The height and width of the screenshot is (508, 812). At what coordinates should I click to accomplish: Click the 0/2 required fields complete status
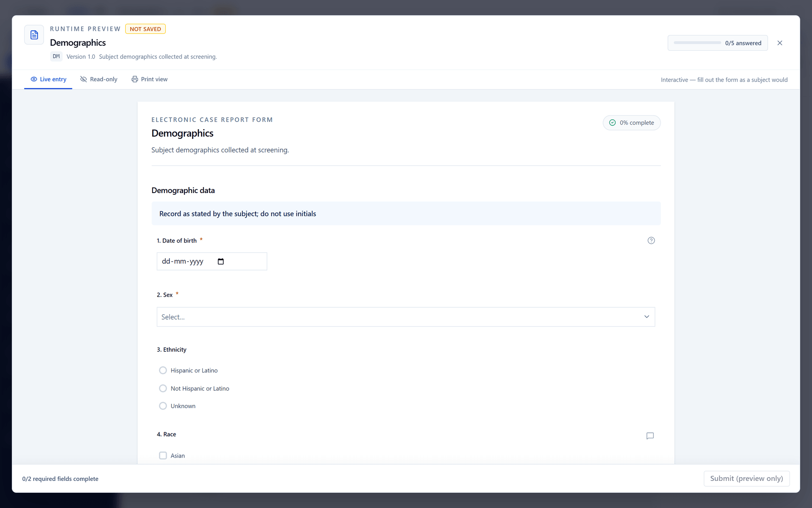60,479
